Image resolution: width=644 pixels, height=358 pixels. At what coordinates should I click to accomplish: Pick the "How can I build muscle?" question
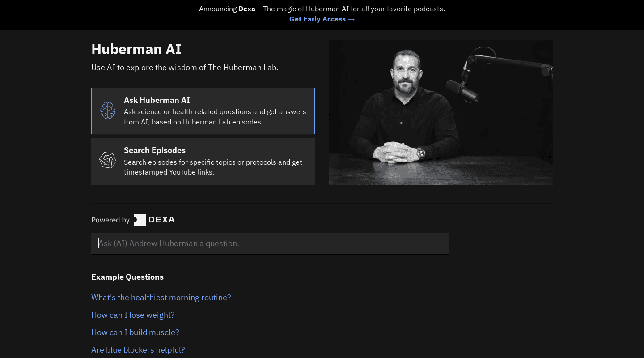(x=135, y=332)
